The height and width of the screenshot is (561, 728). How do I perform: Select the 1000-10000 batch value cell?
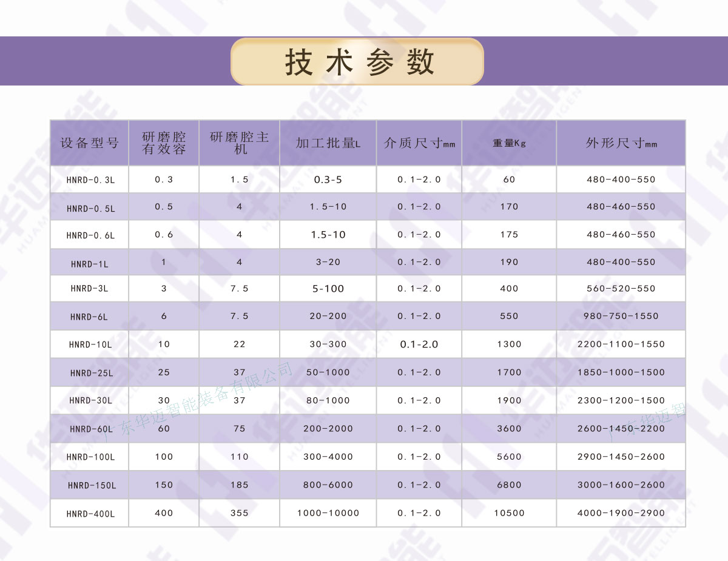(327, 513)
